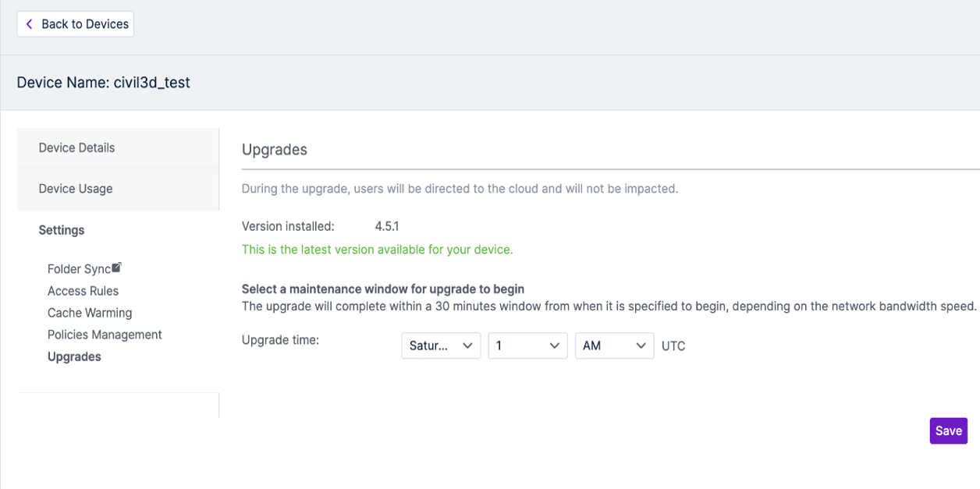Image resolution: width=980 pixels, height=489 pixels.
Task: Save the maintenance window settings
Action: pos(948,431)
